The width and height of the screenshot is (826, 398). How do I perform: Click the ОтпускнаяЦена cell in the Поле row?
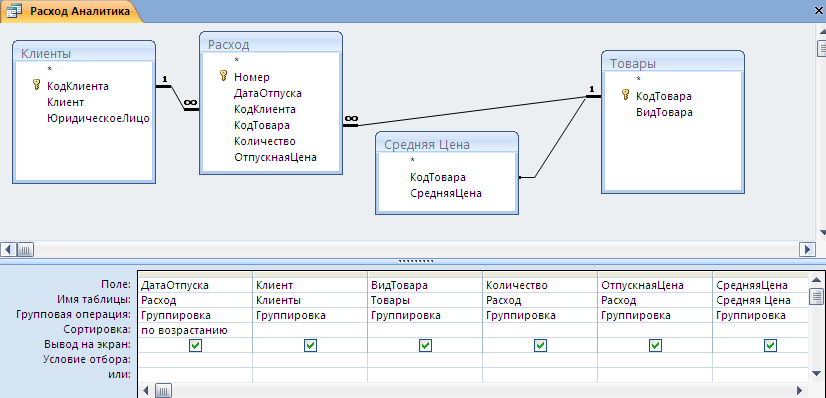[655, 285]
